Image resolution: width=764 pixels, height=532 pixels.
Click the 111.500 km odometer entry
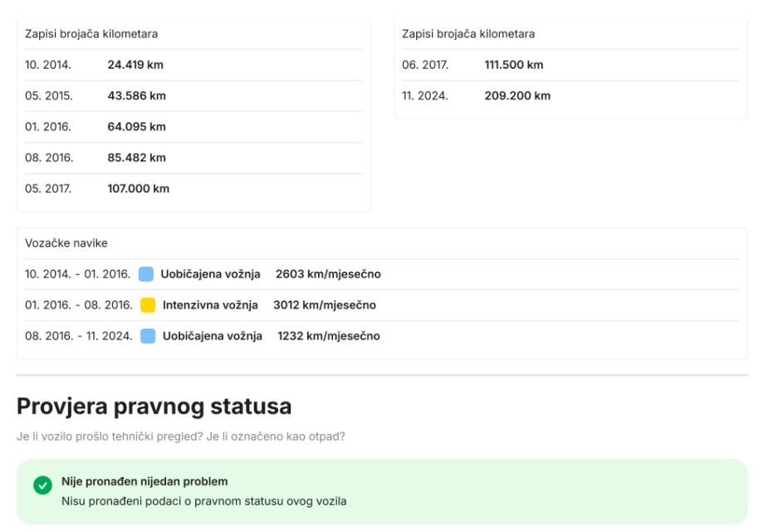513,65
